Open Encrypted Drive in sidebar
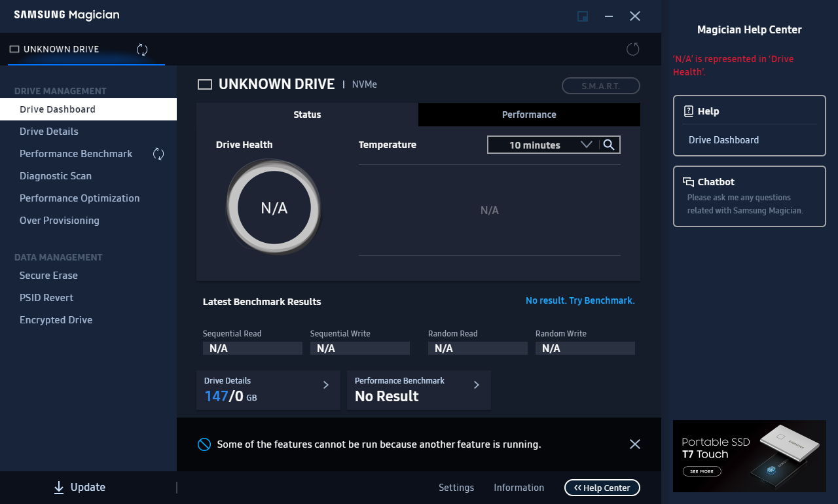The image size is (838, 504). coord(88,320)
